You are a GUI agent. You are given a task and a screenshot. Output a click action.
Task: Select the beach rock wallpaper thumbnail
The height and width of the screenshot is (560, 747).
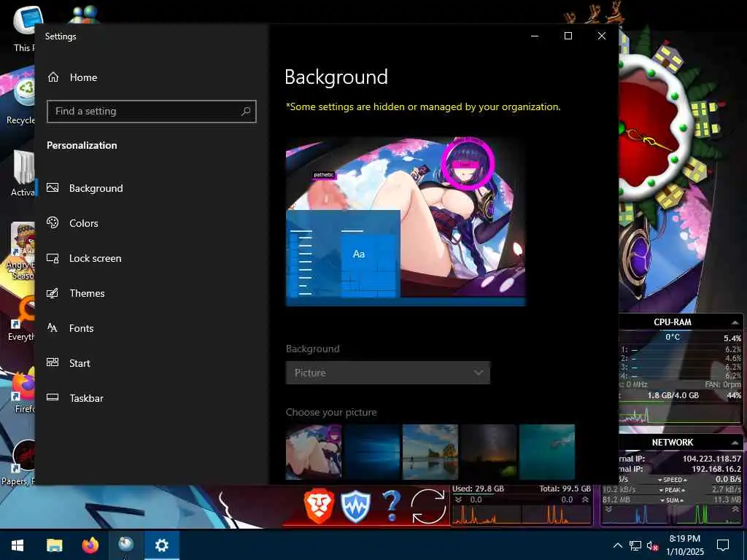click(430, 452)
